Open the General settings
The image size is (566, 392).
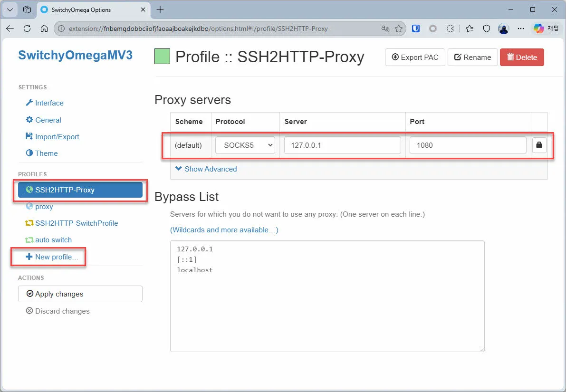coord(44,120)
